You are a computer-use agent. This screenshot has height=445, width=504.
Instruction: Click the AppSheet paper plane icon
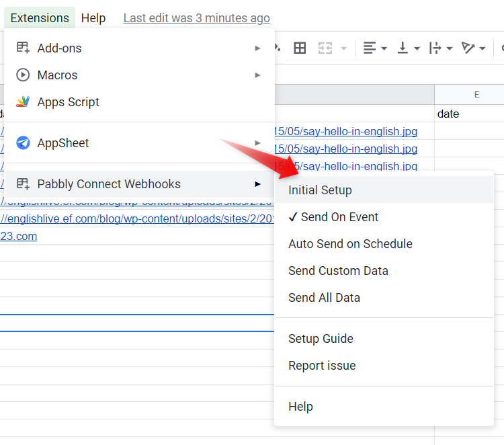click(x=23, y=143)
